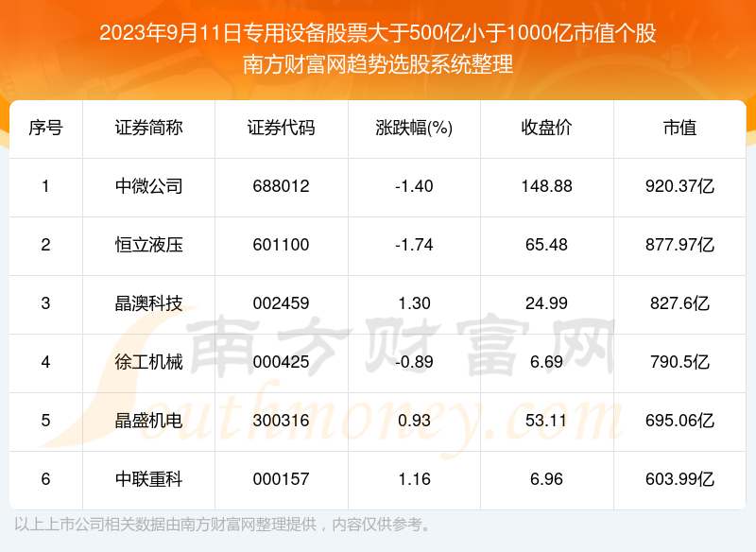This screenshot has height=552, width=756.
Task: Click sequence number 6 in 中联重科 row
Action: [45, 479]
